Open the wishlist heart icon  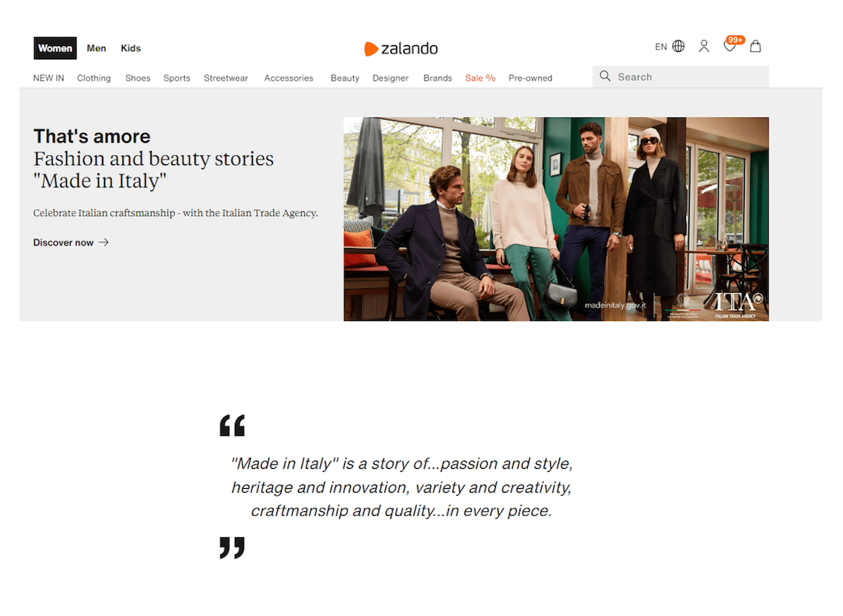pyautogui.click(x=729, y=47)
